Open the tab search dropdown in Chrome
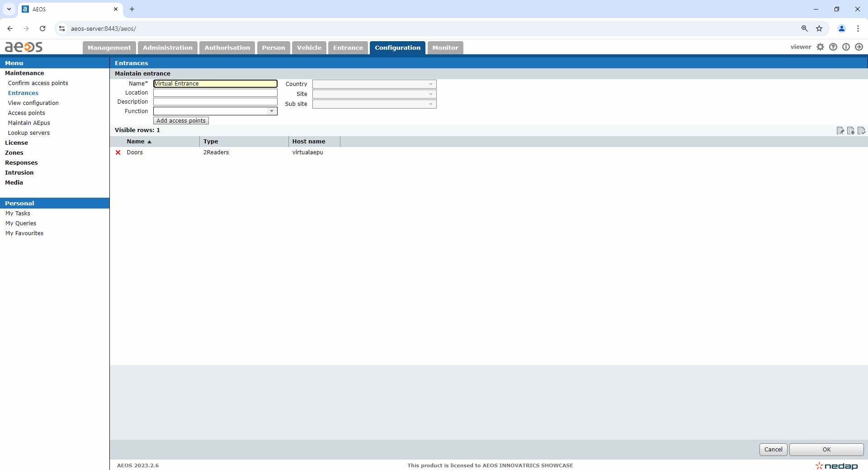The image size is (868, 470). click(9, 9)
